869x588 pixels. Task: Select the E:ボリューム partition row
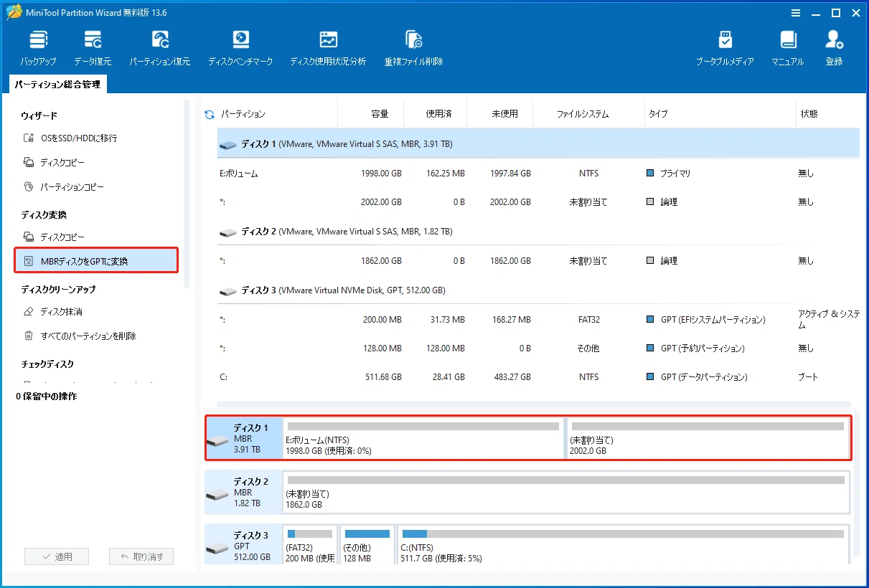(x=538, y=174)
